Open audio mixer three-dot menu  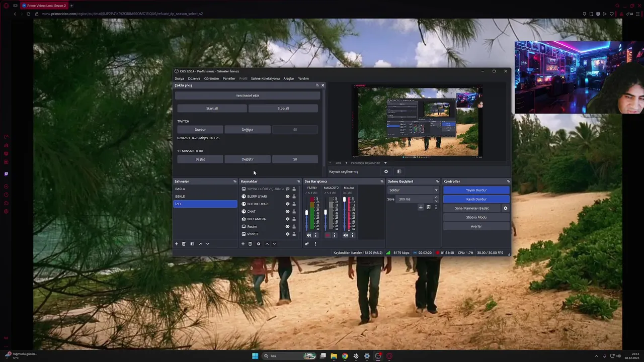click(x=315, y=244)
